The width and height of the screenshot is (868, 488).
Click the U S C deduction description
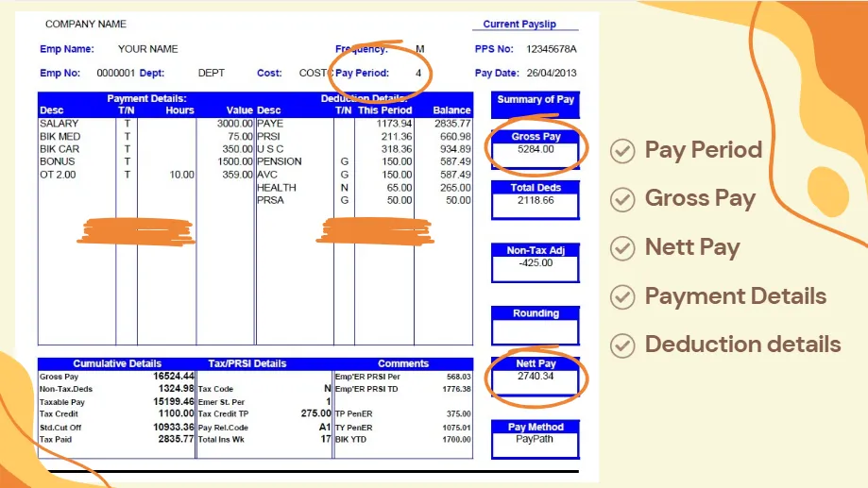click(270, 149)
